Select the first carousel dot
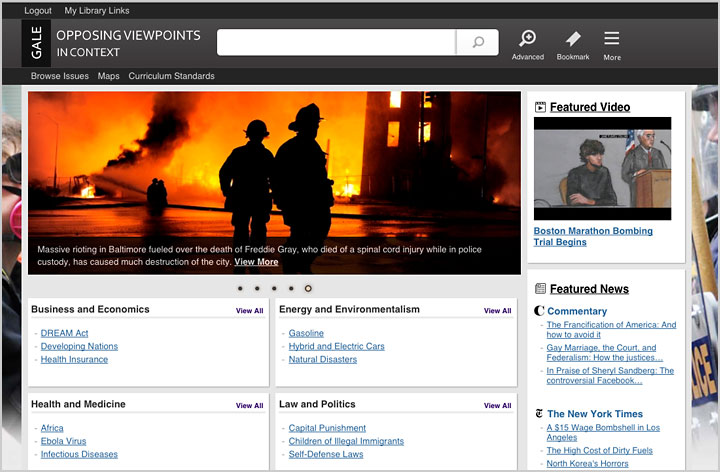720x472 pixels. tap(240, 288)
